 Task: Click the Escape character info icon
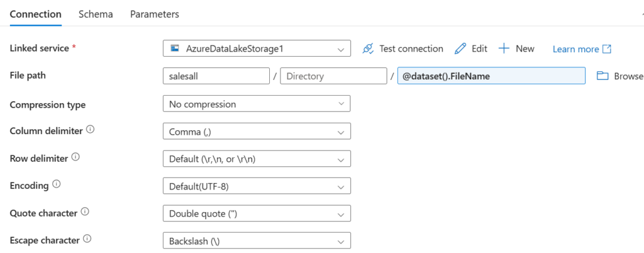(x=87, y=240)
